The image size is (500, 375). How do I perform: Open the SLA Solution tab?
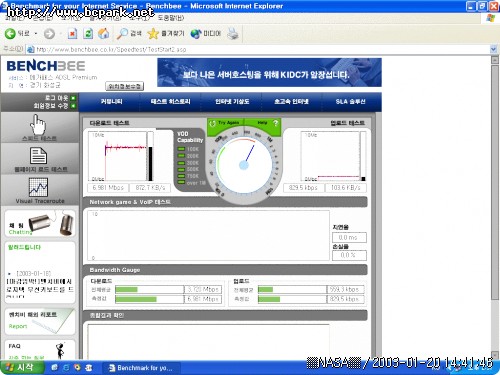coord(350,101)
